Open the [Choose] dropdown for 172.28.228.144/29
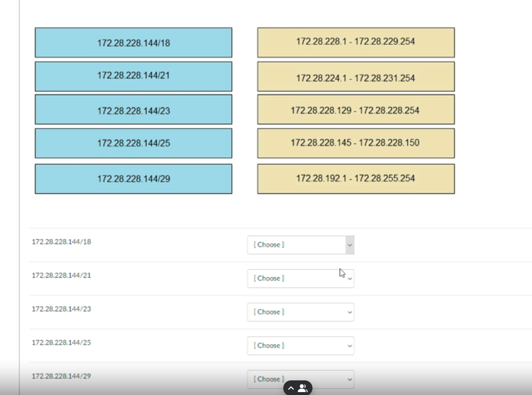This screenshot has width=532, height=395. (x=300, y=379)
